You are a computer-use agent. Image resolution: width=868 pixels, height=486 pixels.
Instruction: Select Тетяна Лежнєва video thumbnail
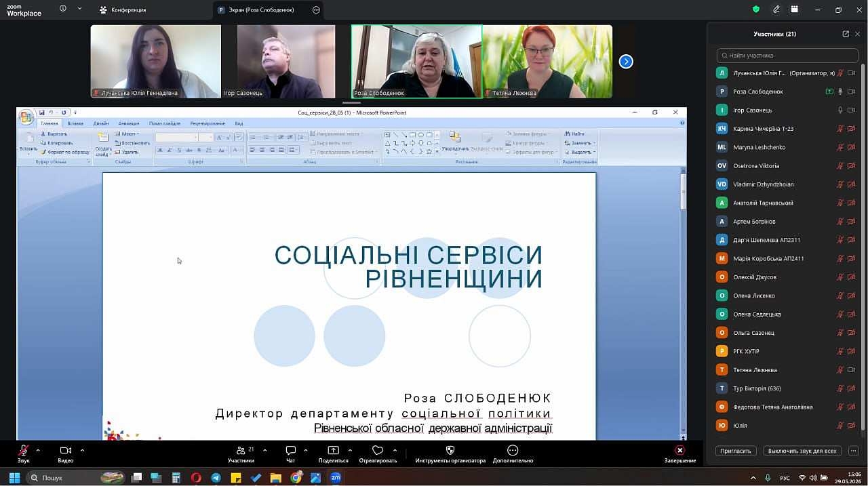pyautogui.click(x=547, y=62)
